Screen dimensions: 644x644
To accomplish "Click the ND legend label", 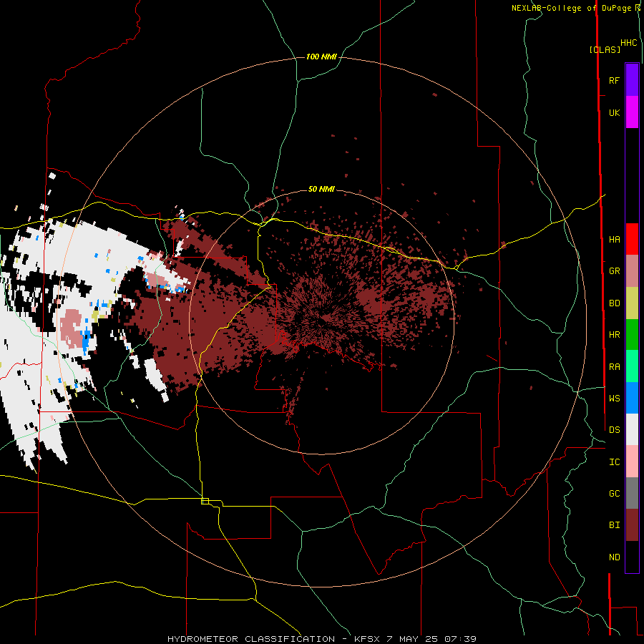I will coord(614,557).
